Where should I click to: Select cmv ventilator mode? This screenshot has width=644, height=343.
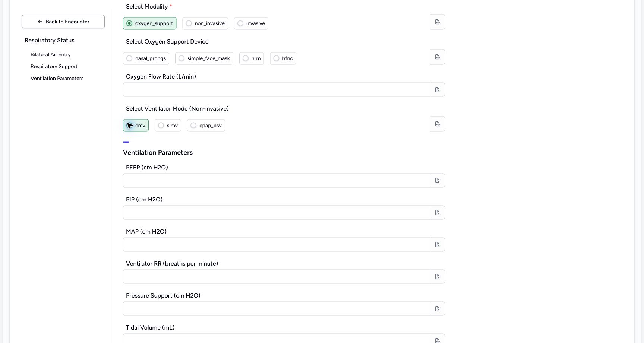(x=136, y=126)
